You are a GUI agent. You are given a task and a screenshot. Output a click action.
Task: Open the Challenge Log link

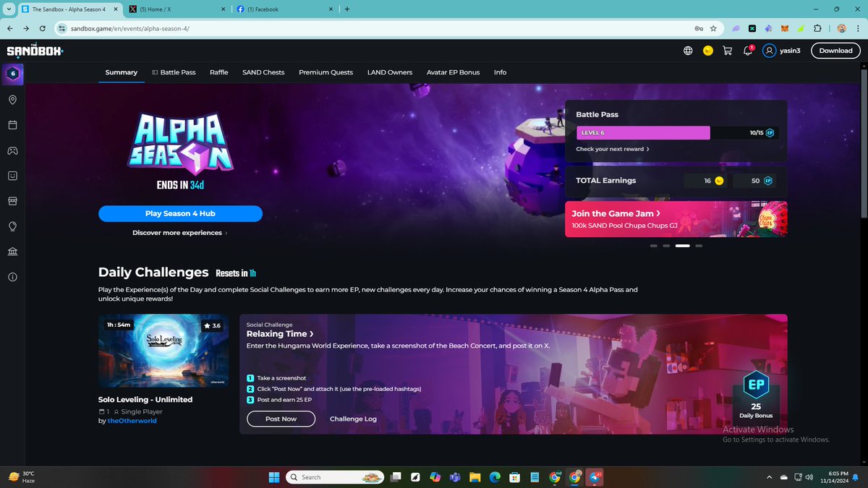353,419
